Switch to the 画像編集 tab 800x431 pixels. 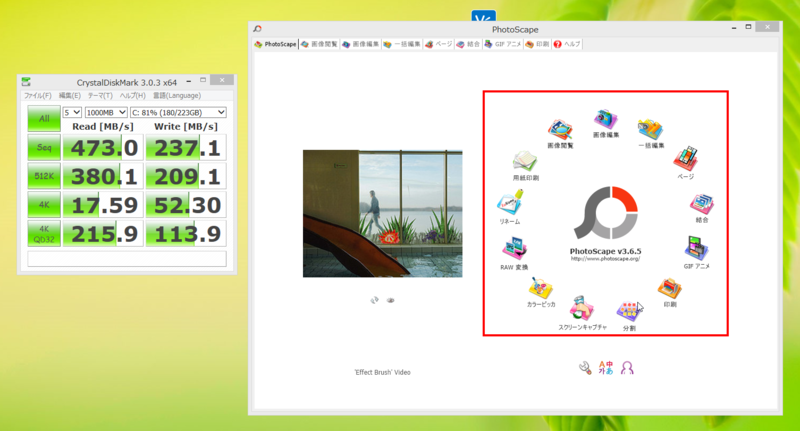[x=361, y=44]
